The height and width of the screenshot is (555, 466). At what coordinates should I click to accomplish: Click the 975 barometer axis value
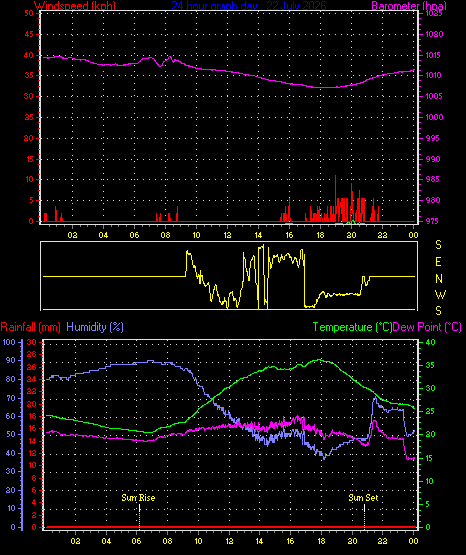point(433,221)
